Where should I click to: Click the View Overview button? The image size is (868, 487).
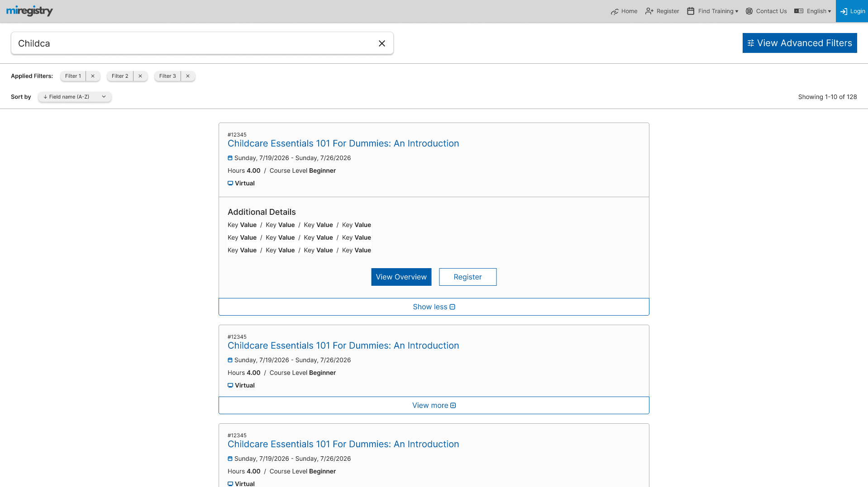coord(401,277)
